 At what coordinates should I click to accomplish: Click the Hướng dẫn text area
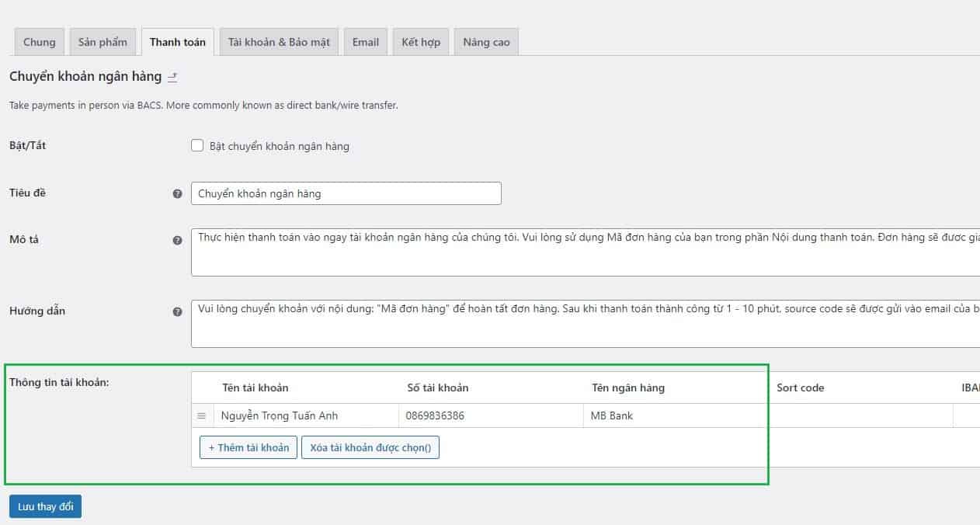(582, 323)
